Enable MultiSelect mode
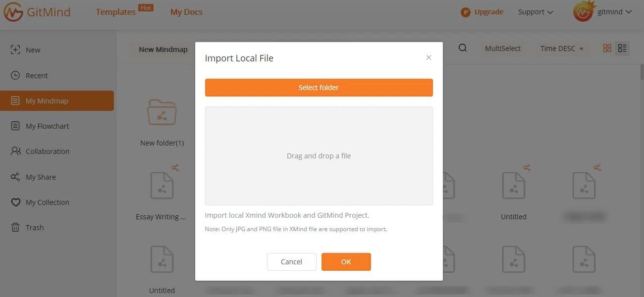644x297 pixels. 503,49
